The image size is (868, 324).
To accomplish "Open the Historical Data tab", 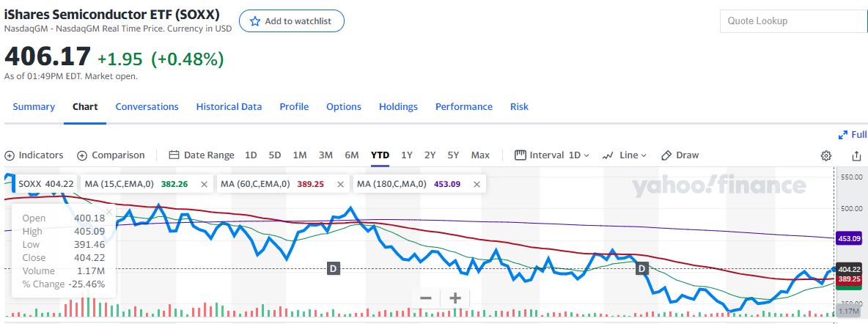I will (x=229, y=107).
